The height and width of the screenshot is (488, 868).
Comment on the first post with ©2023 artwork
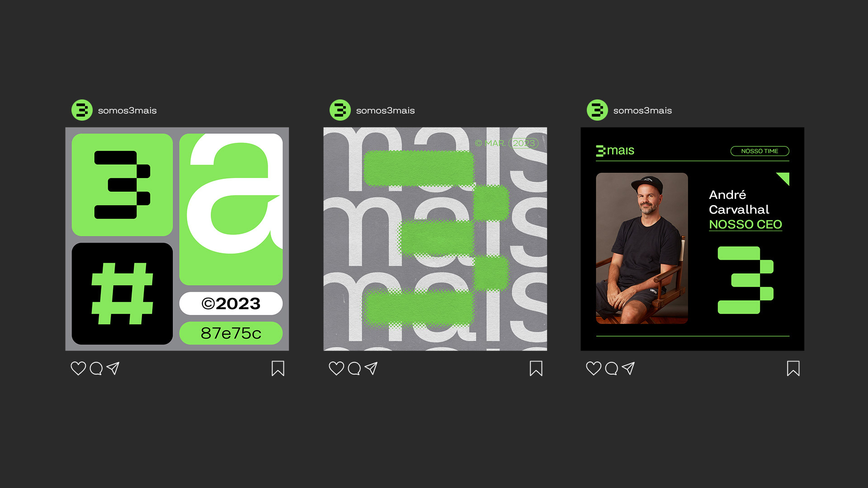coord(96,369)
